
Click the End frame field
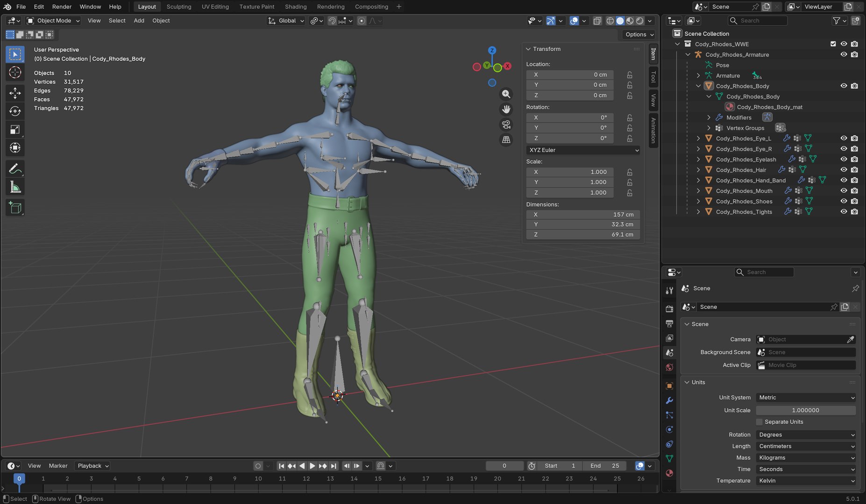[605, 466]
